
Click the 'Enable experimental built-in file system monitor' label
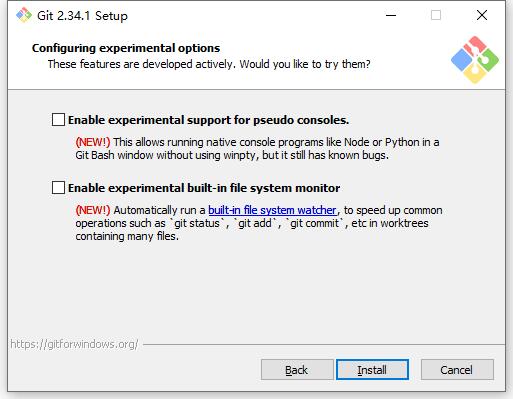[x=204, y=188]
